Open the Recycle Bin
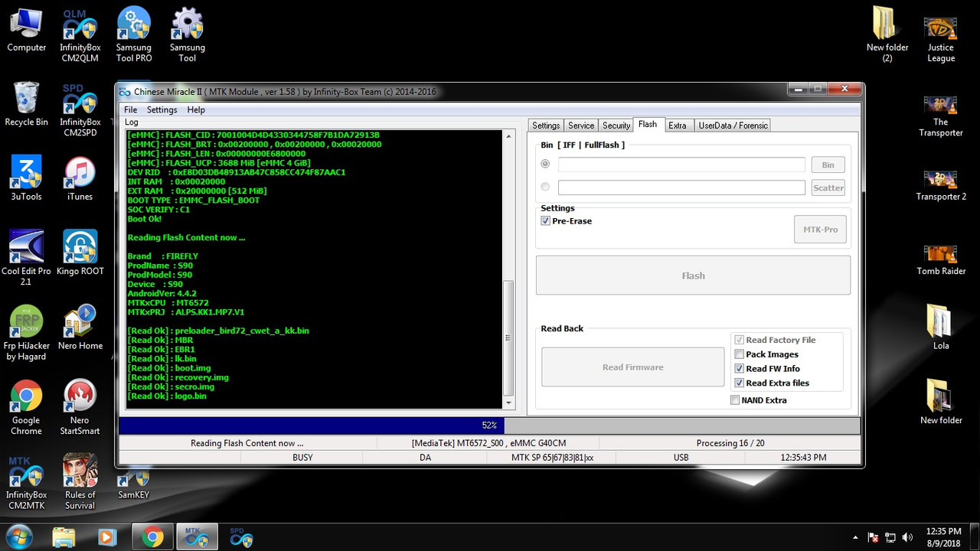This screenshot has width=980, height=551. 26,104
